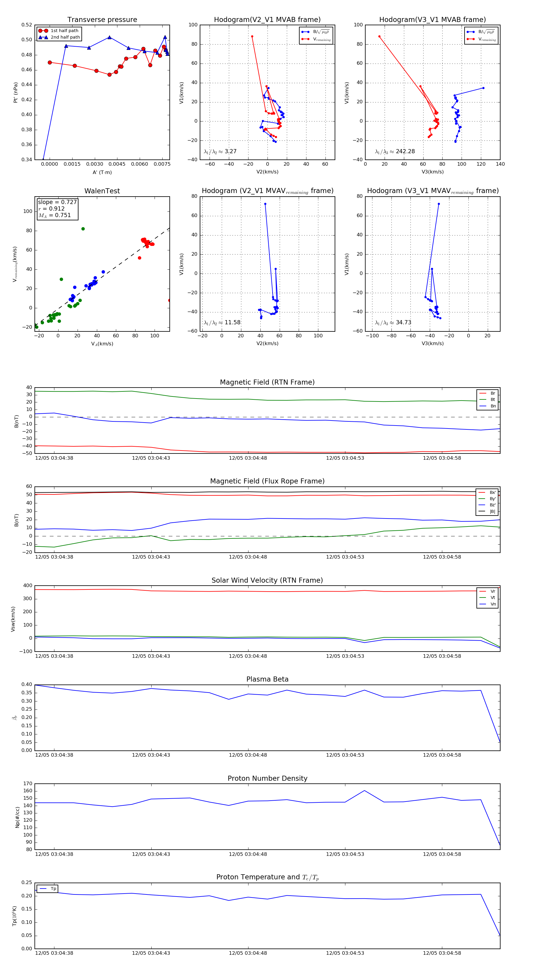This screenshot has width=535, height=980.
Task: Click the "V_A(km/s)" WalenTest x-axis label
Action: [102, 344]
